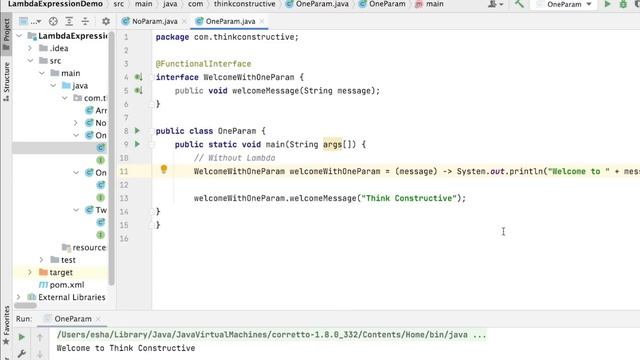Collapse the java folder chevron
Image resolution: width=640 pixels, height=360 pixels.
[53, 86]
